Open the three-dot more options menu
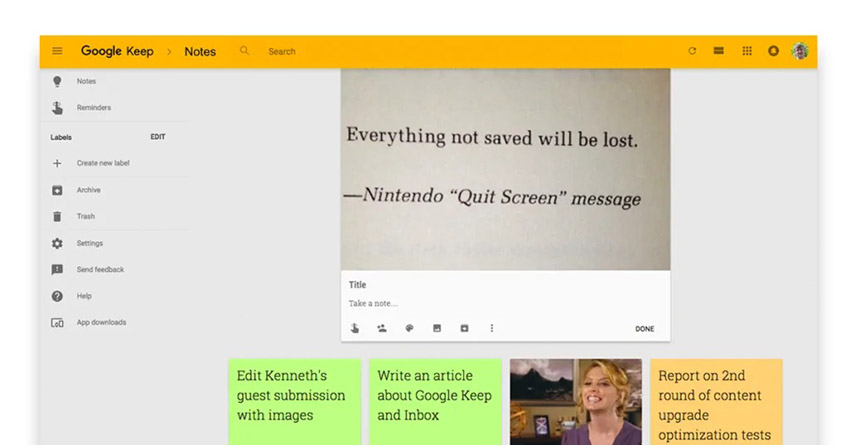The width and height of the screenshot is (850, 445). click(x=492, y=328)
